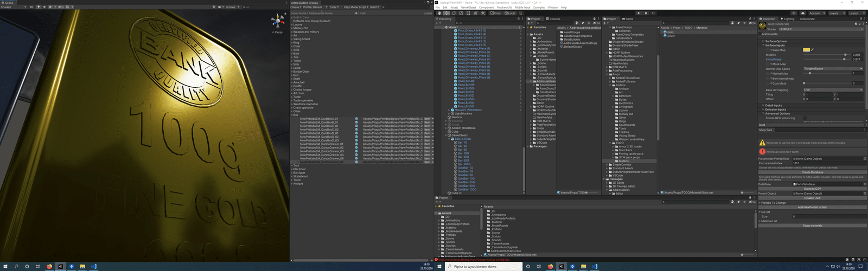Select the Move tool in Unity toolbar
Viewport: 868px width, 271px height.
coord(446,13)
